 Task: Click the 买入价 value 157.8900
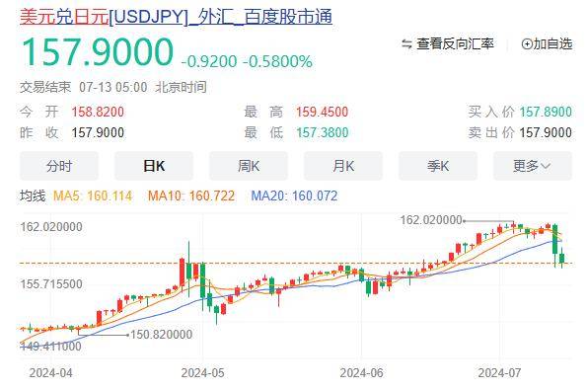point(546,112)
